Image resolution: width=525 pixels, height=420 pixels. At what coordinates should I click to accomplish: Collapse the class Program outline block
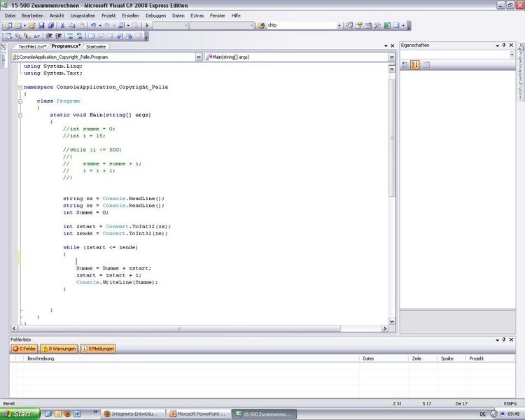click(20, 101)
